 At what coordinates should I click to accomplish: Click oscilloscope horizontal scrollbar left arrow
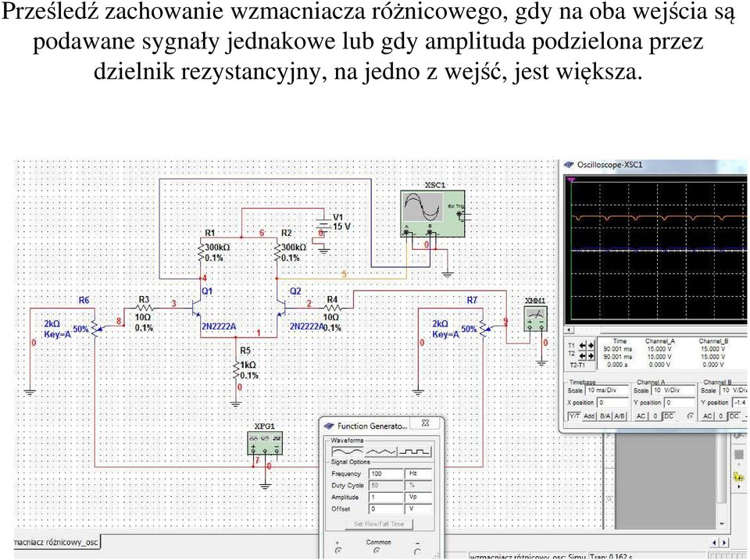tap(570, 330)
